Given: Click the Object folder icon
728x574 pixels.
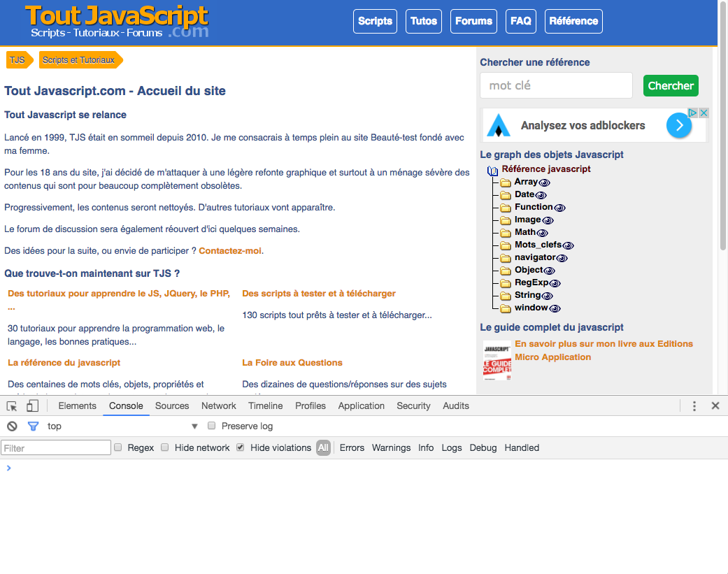Looking at the screenshot, I should pyautogui.click(x=506, y=271).
